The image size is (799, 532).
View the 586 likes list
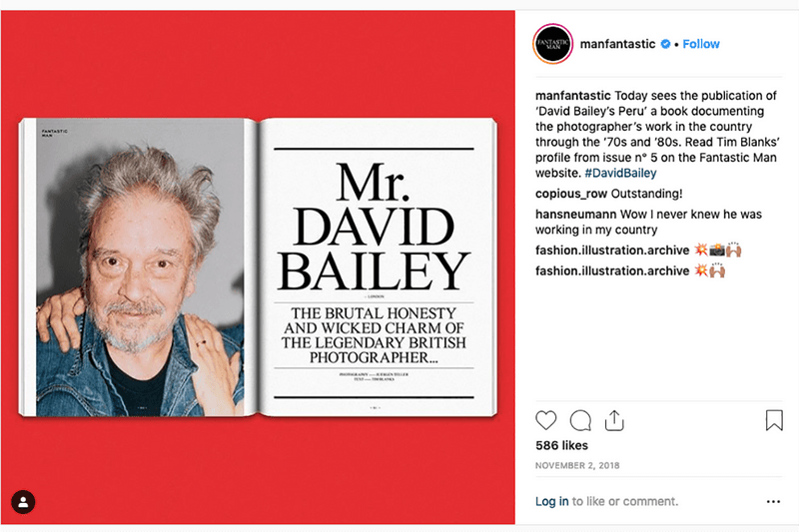[x=561, y=445]
